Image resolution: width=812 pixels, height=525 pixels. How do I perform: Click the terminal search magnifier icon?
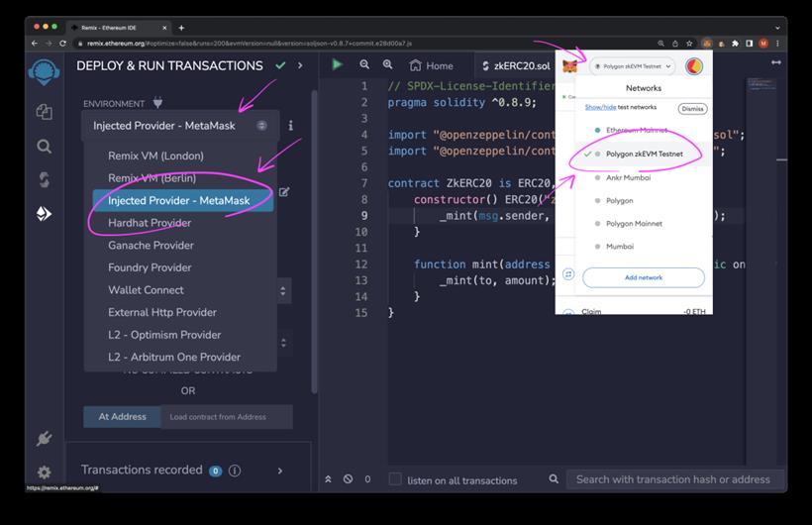pyautogui.click(x=554, y=478)
